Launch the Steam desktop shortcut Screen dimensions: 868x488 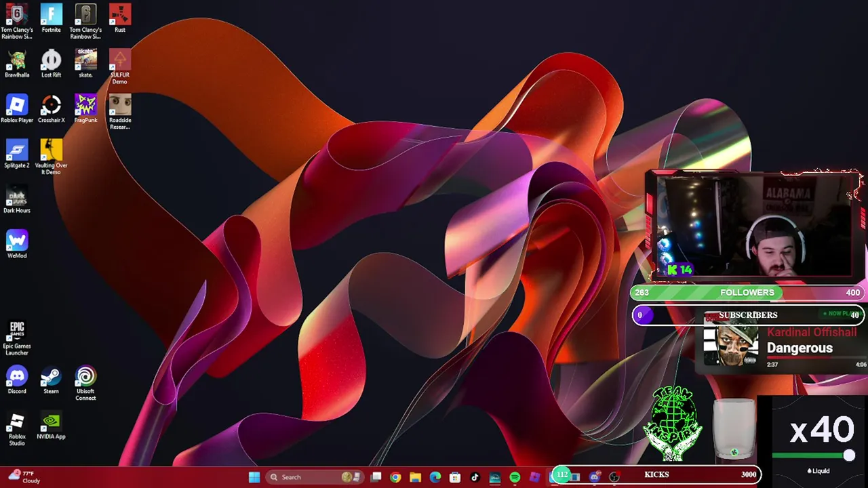click(x=51, y=380)
